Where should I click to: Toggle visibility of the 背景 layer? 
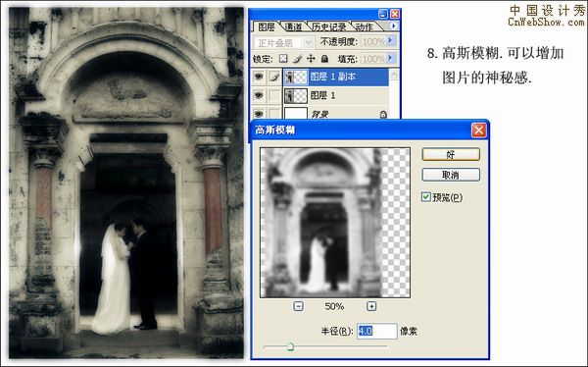pyautogui.click(x=259, y=114)
